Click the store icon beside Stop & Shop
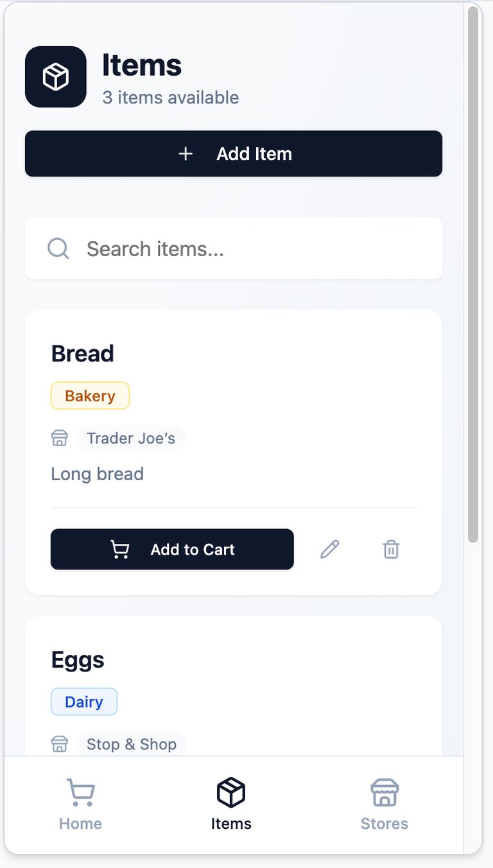The image size is (493, 868). point(60,744)
